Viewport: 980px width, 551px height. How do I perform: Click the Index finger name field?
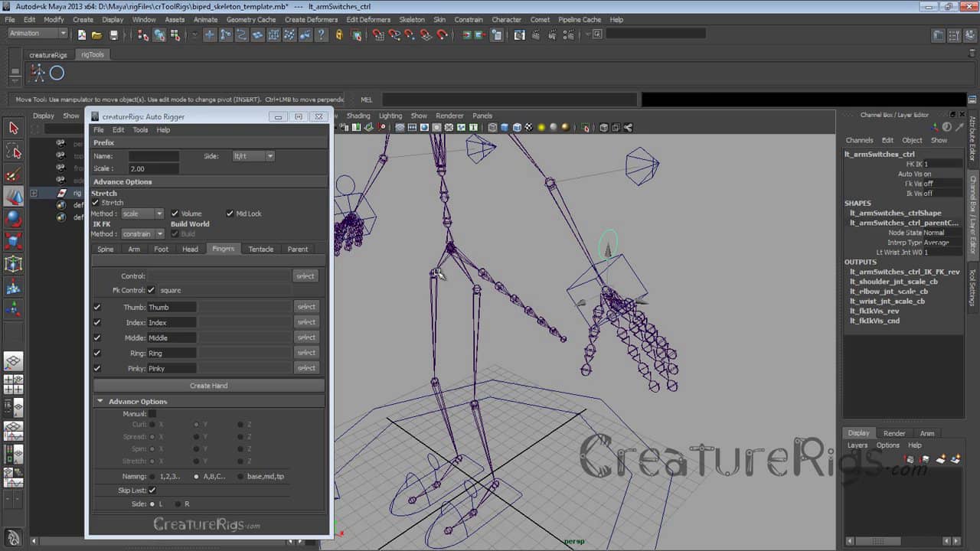171,322
